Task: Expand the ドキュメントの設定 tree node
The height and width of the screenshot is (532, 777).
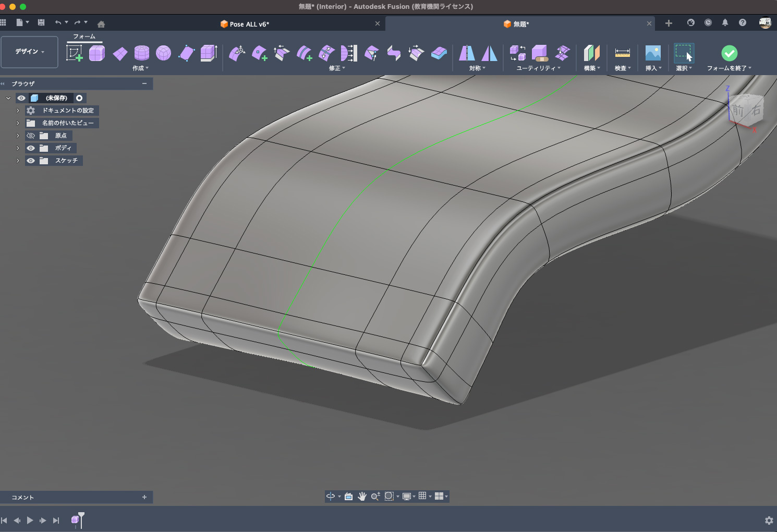Action: [18, 111]
